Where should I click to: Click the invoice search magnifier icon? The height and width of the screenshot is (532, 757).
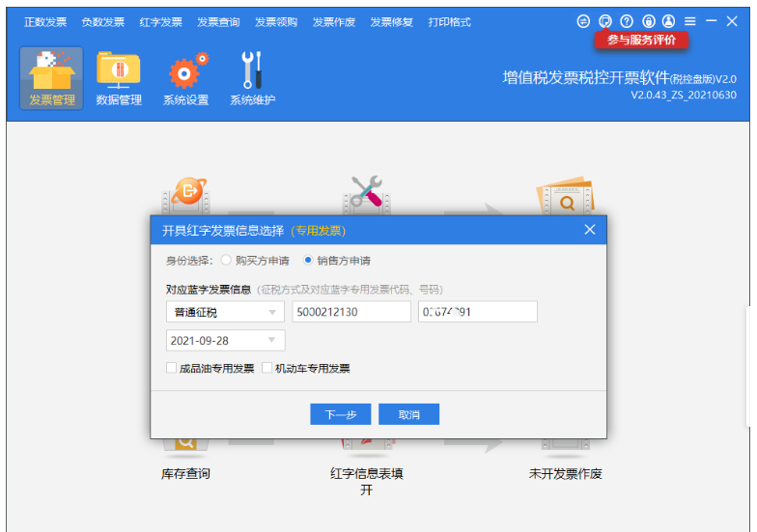pos(566,196)
